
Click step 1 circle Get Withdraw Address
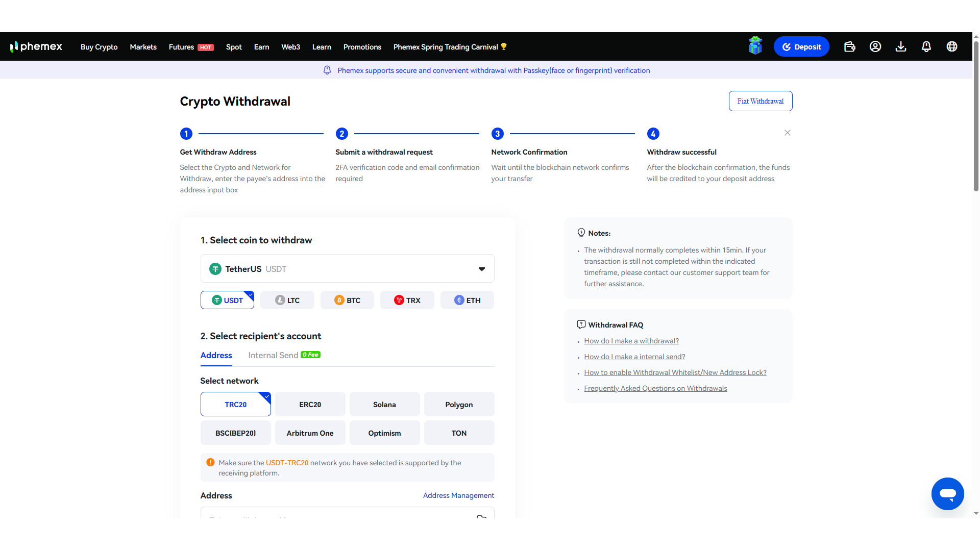click(x=186, y=134)
